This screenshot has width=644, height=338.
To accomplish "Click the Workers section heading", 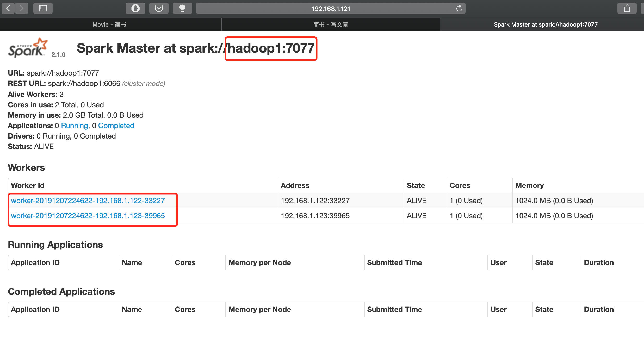I will [26, 167].
